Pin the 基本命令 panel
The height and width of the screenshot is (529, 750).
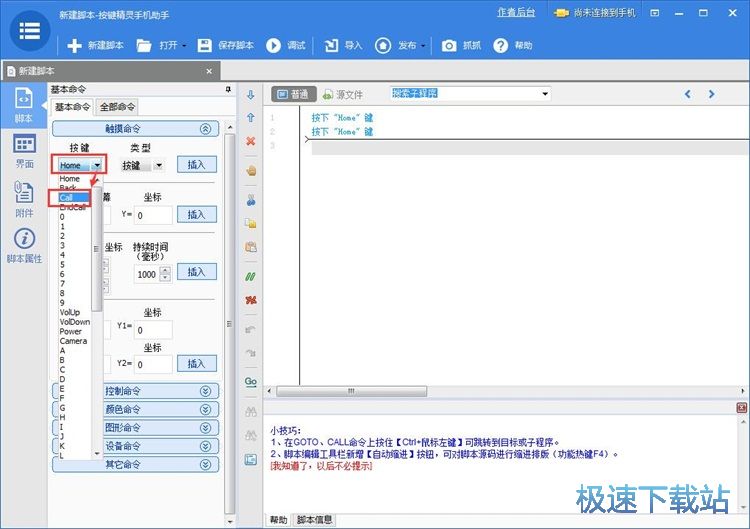[x=228, y=89]
